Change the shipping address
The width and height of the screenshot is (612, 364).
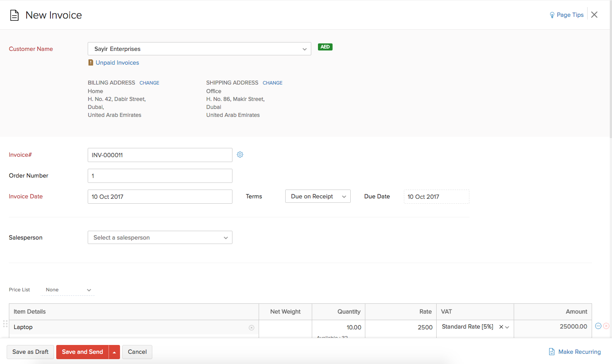coord(272,82)
